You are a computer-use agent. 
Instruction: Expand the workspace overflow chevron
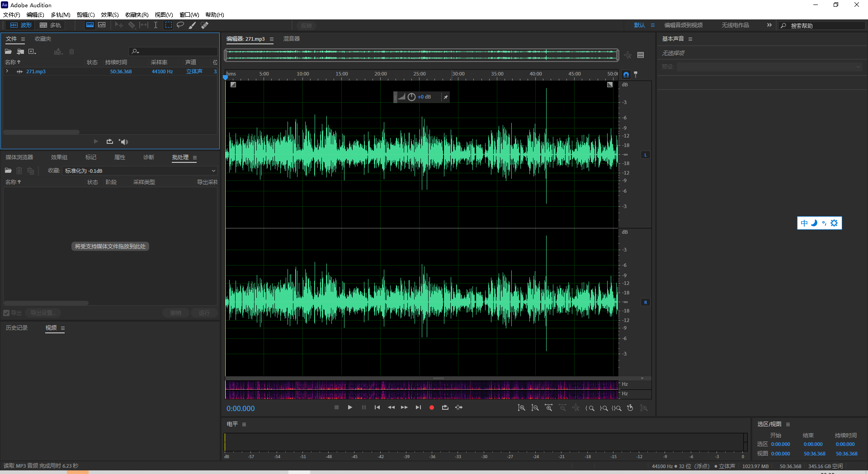point(769,25)
